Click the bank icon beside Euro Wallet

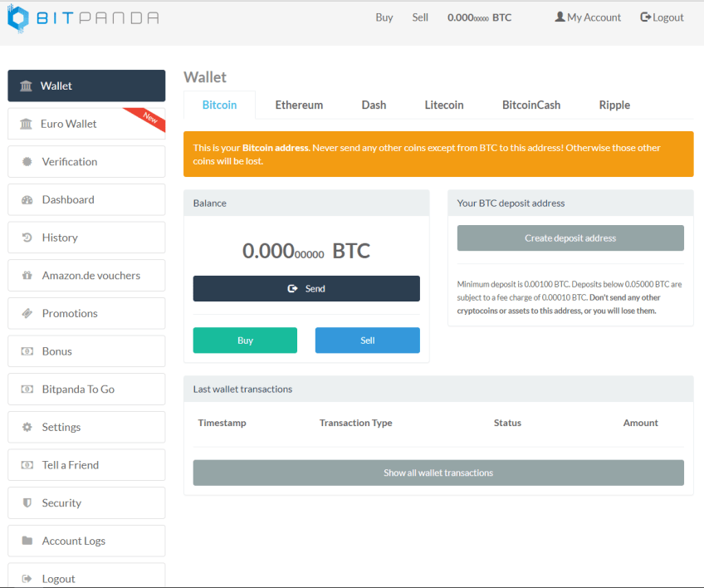pyautogui.click(x=26, y=124)
